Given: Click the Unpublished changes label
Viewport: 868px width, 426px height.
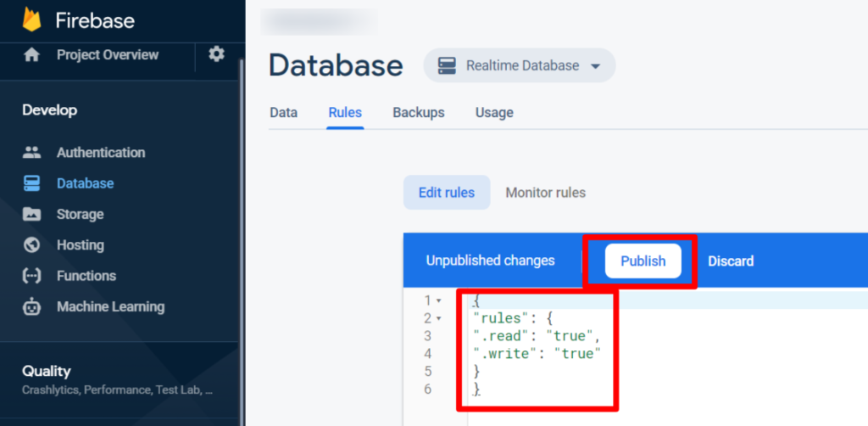Looking at the screenshot, I should (490, 261).
